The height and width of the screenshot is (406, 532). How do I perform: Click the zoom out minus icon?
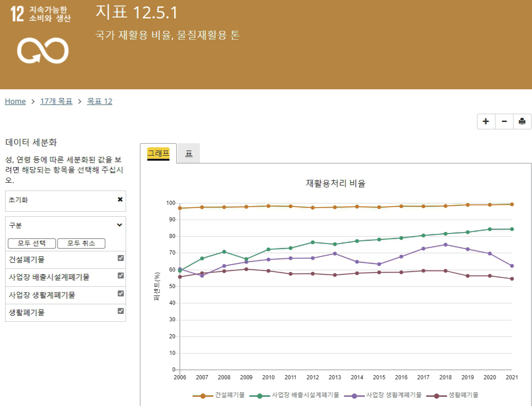pos(504,122)
